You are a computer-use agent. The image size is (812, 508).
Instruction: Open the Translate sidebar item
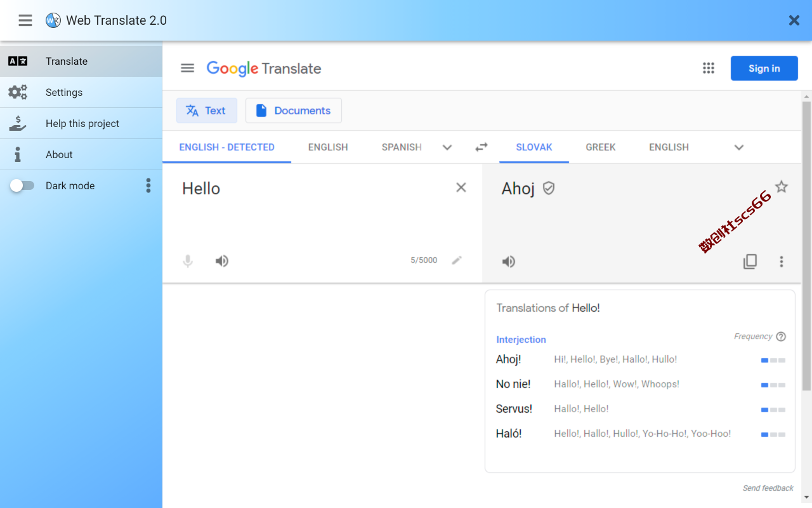point(81,61)
